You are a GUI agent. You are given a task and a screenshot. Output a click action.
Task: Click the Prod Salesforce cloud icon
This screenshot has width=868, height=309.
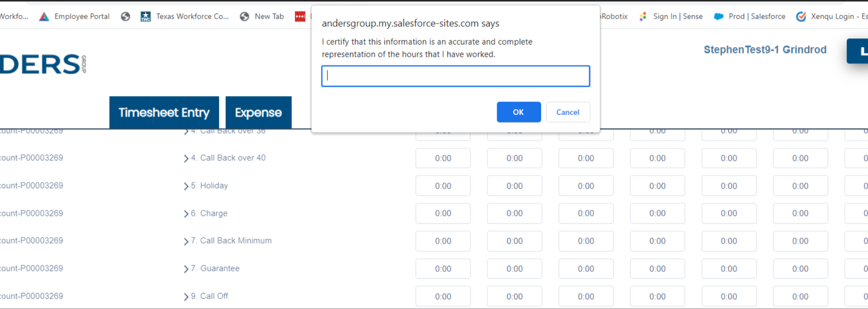tap(718, 17)
